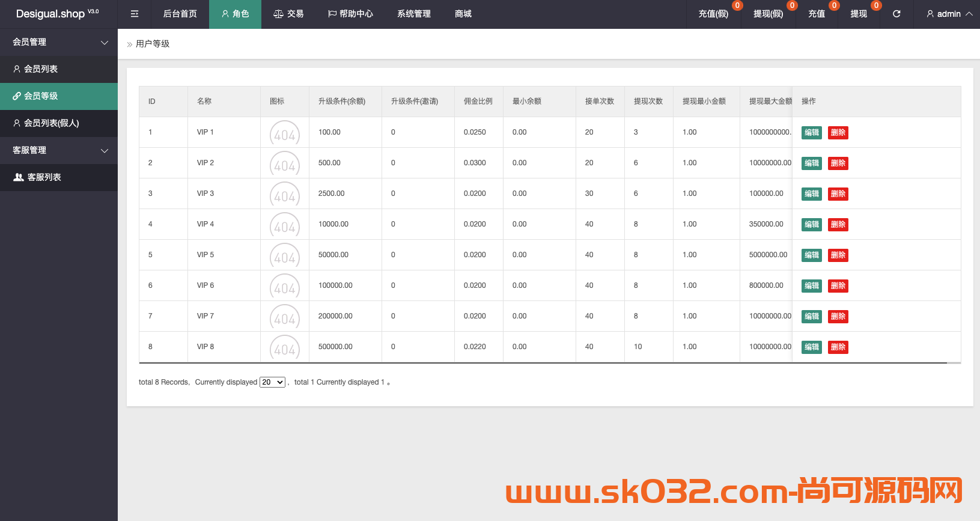Click 提现(假) notification item
980x521 pixels.
point(768,14)
